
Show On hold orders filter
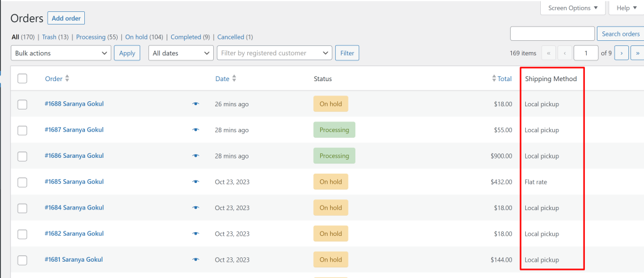[x=144, y=37]
